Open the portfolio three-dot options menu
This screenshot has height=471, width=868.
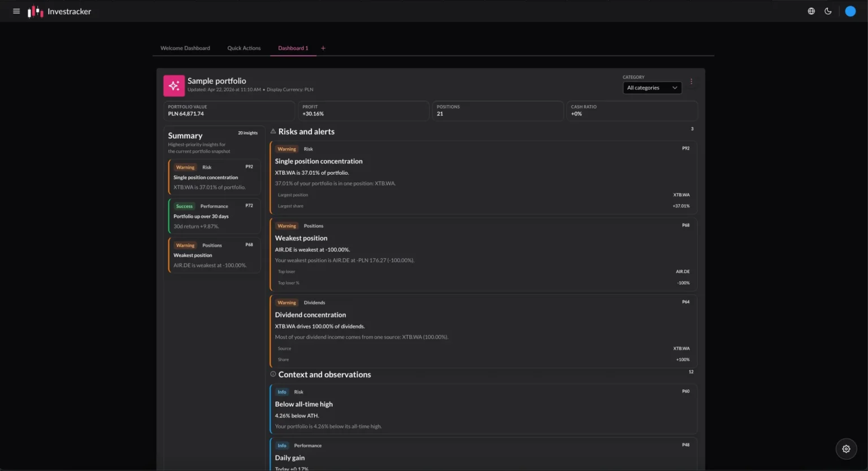(691, 81)
